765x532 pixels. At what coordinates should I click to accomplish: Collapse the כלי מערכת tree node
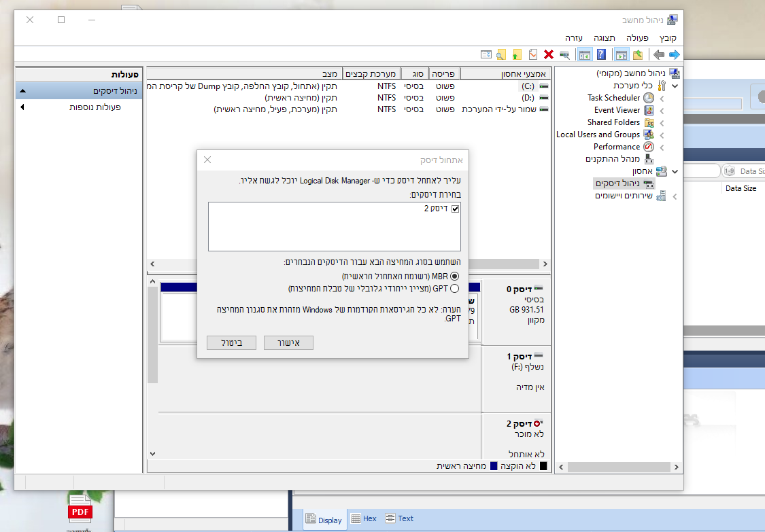point(675,86)
